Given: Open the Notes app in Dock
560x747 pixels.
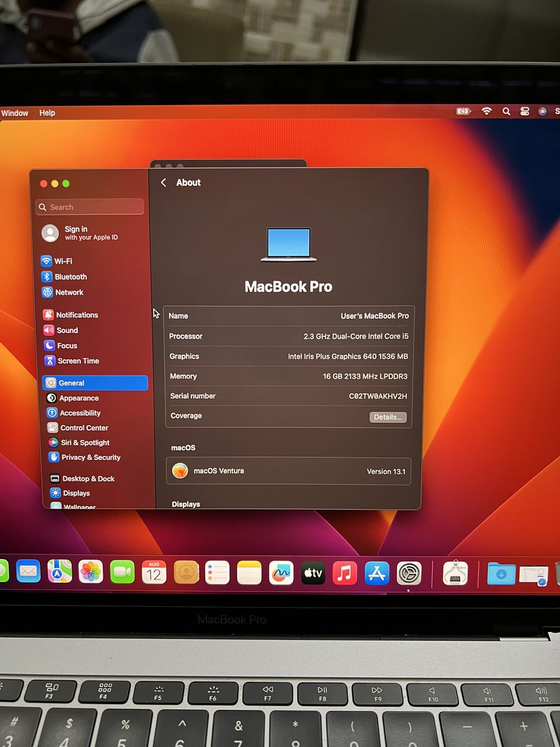Looking at the screenshot, I should [x=250, y=573].
